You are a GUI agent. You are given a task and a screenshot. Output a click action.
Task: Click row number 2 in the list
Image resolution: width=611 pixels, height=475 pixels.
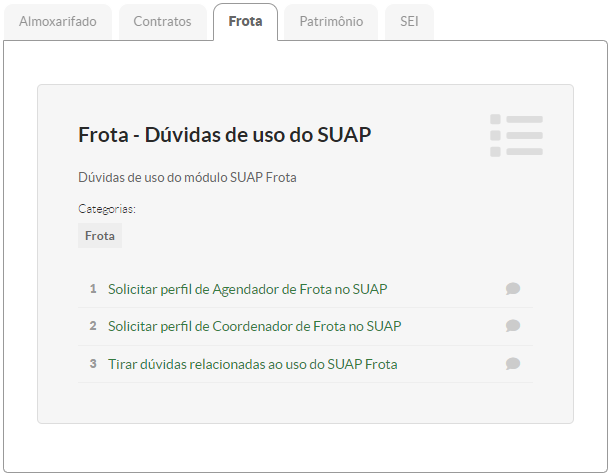93,326
